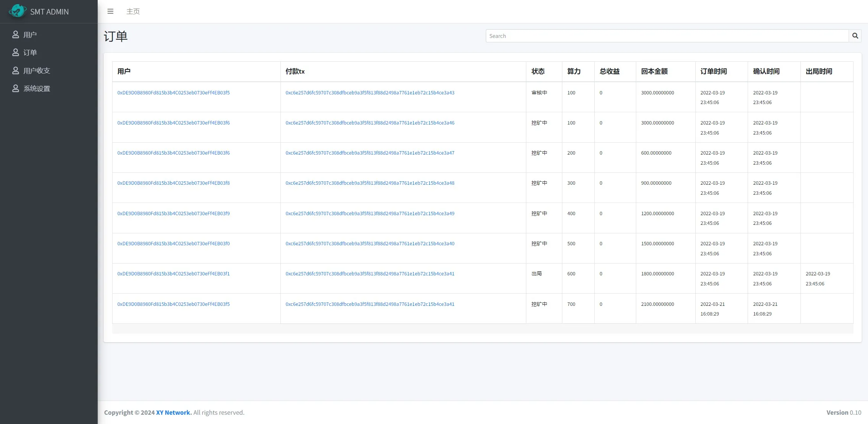Click the SMT ADMIN brand text
Viewport: 868px width, 424px height.
49,12
